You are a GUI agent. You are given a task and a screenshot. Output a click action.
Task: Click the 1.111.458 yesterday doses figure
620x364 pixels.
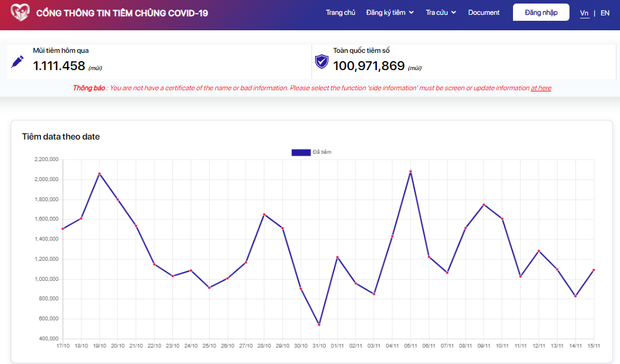(x=59, y=66)
